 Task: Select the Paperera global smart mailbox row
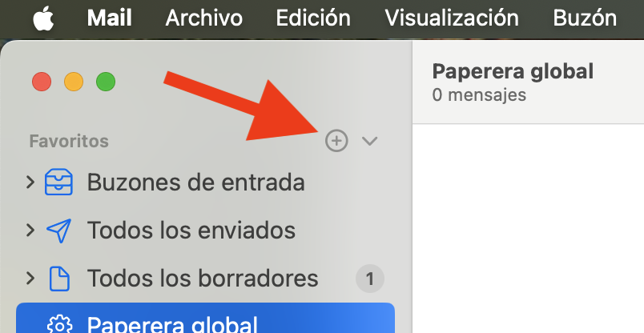205,319
